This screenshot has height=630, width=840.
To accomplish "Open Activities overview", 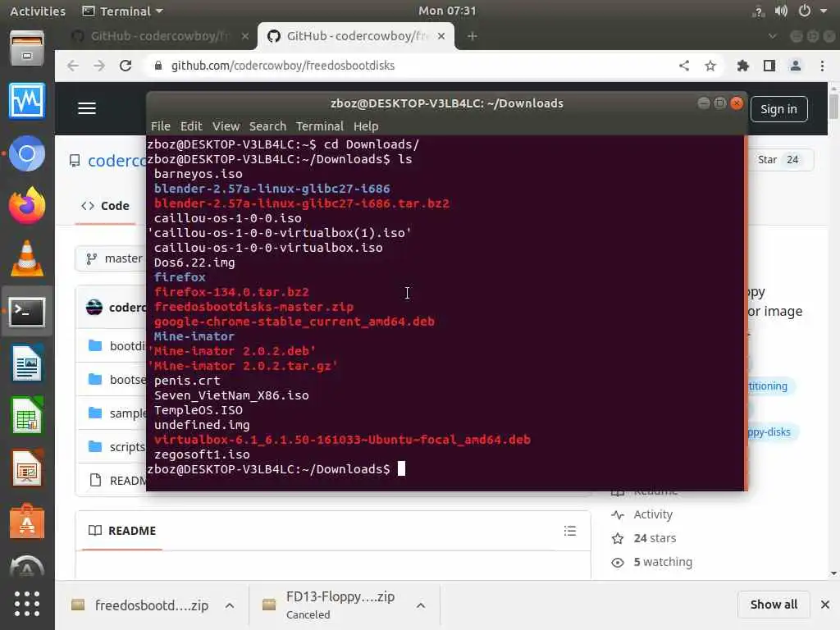I will (x=38, y=11).
